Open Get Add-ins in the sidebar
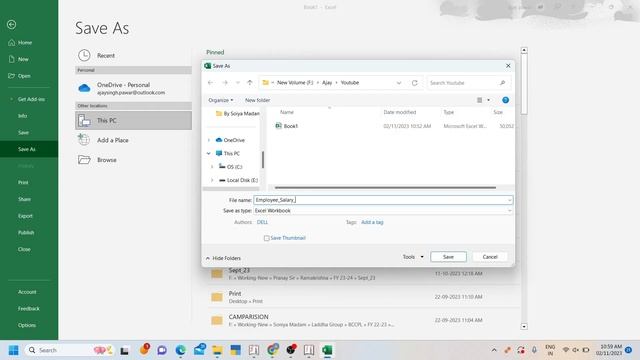The width and height of the screenshot is (640, 360). click(31, 99)
